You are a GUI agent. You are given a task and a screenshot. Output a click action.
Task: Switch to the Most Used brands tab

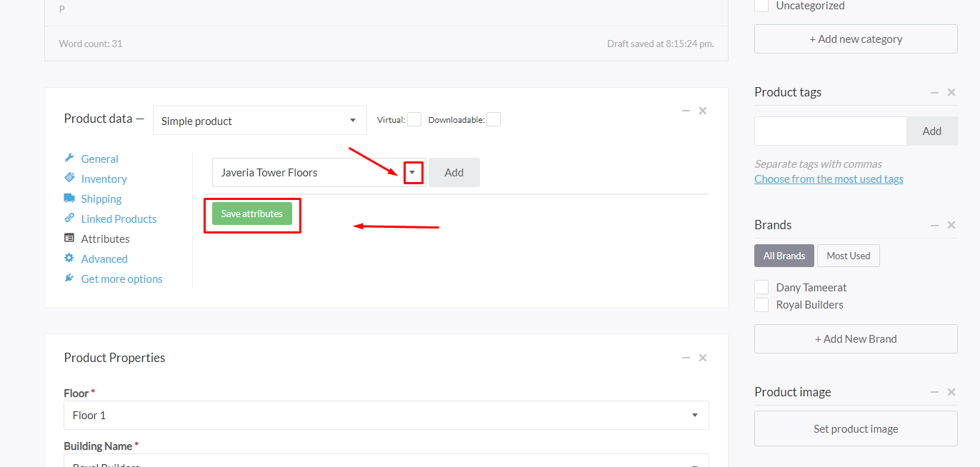tap(848, 256)
